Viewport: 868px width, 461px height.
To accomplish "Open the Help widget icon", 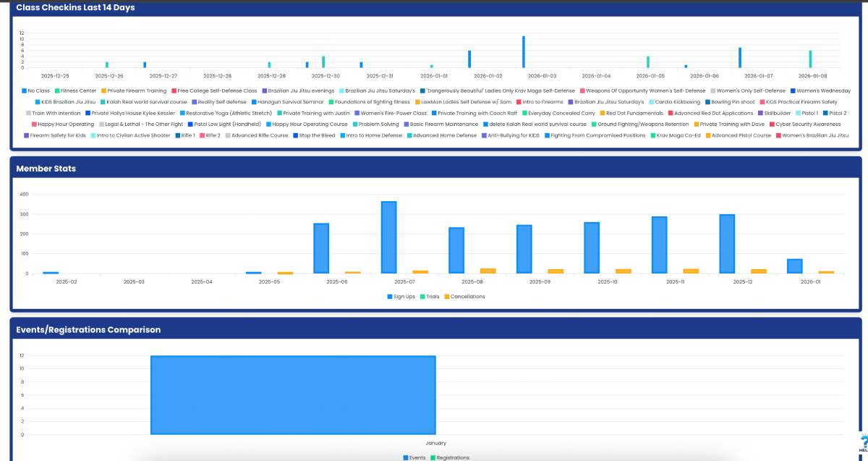I will [863, 444].
